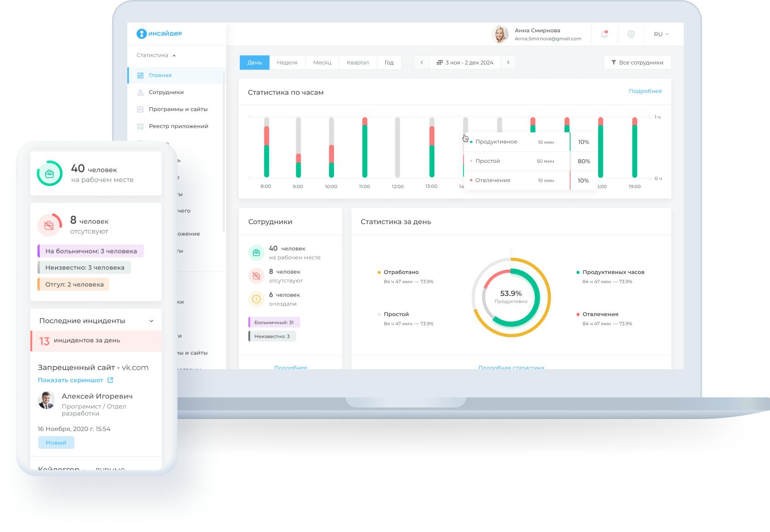Open settings via the gear icon
The width and height of the screenshot is (770, 532).
pos(631,34)
